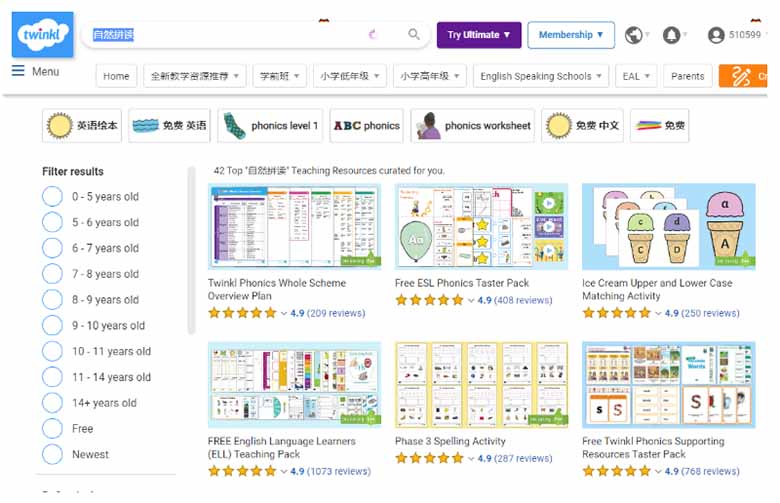Open Free Twinkl Phonics Supporting Resources link

point(653,447)
